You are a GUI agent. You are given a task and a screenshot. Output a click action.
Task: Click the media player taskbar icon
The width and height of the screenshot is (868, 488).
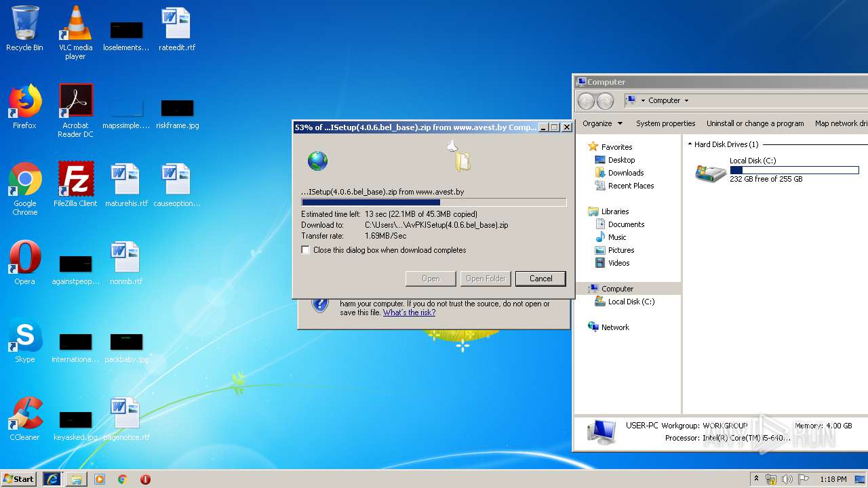[100, 479]
